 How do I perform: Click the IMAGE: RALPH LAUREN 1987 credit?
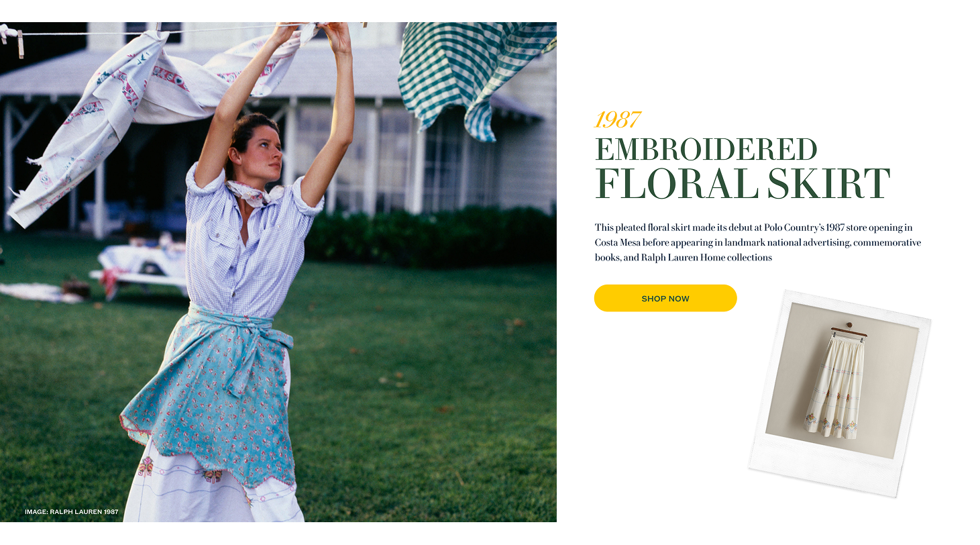[72, 511]
